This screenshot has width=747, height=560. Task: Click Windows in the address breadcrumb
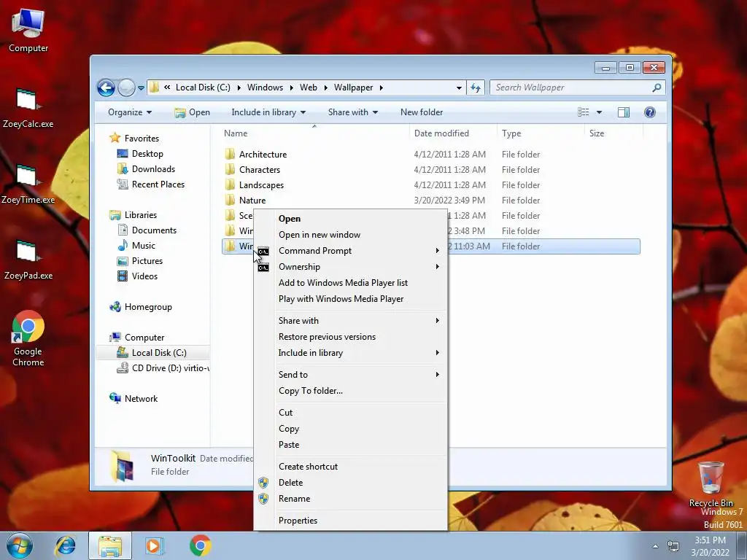(x=265, y=87)
